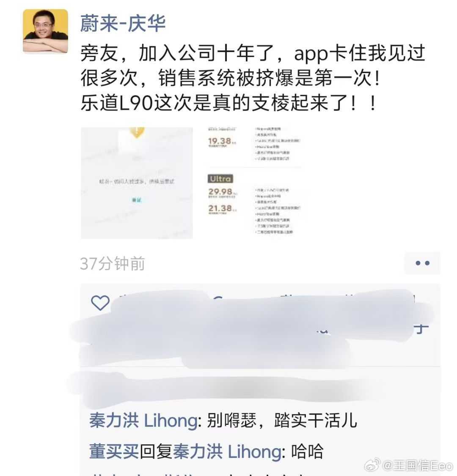Tap the 哈哈 reply comment text
457x476 pixels.
(307, 451)
